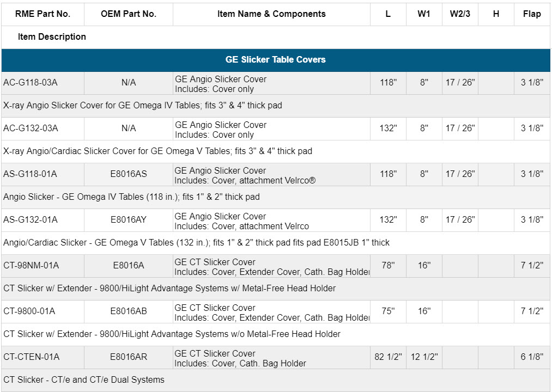Viewport: 552px width, 392px height.
Task: Open part number AC-G132-03A
Action: click(31, 128)
